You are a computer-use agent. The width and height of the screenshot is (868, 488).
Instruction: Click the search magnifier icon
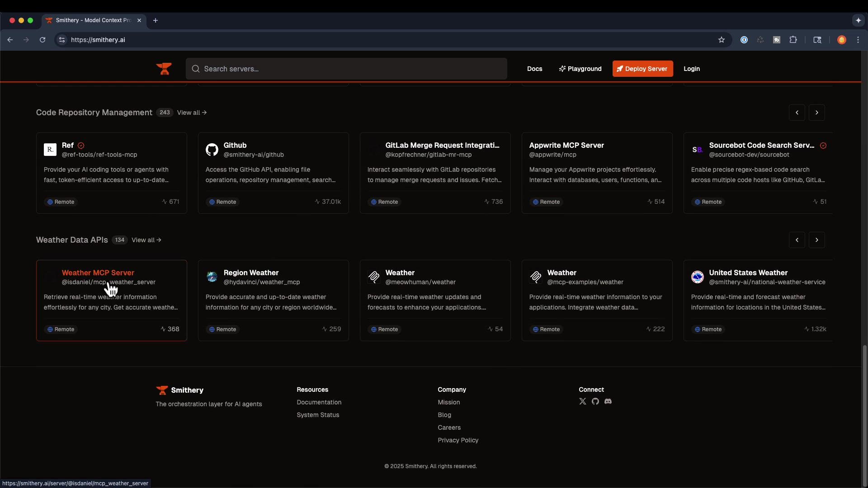196,69
